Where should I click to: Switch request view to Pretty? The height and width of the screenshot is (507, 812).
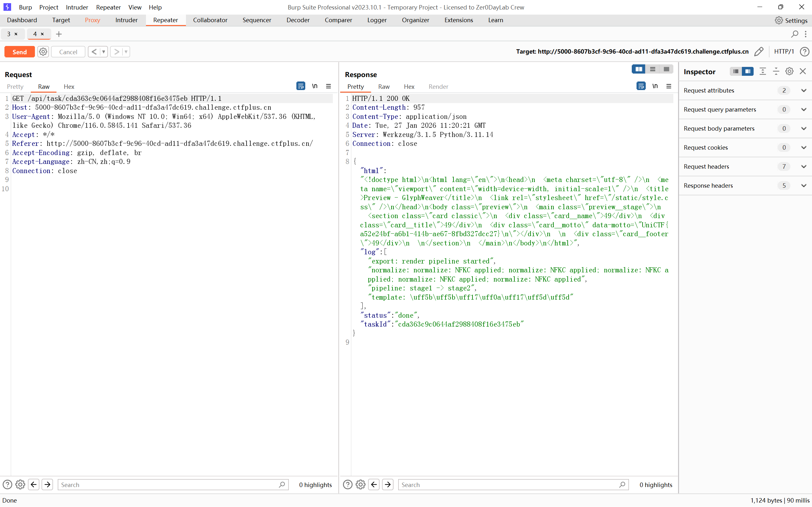coord(15,87)
